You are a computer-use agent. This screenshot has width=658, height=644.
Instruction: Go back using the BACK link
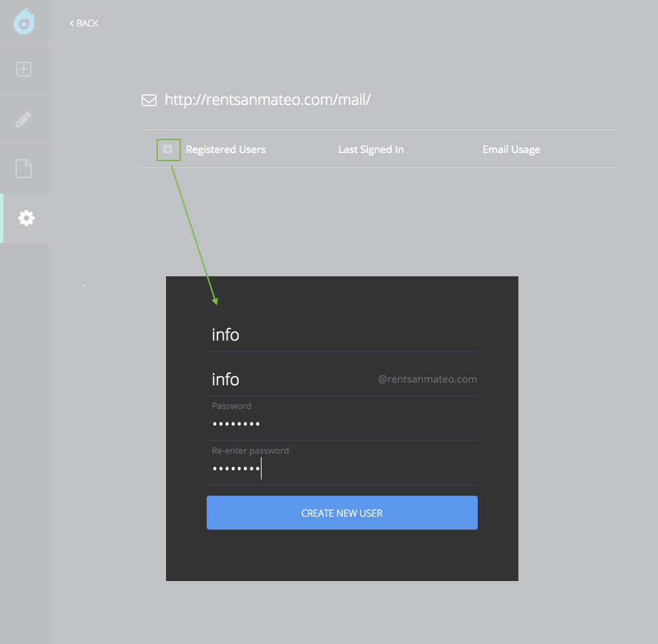click(87, 23)
